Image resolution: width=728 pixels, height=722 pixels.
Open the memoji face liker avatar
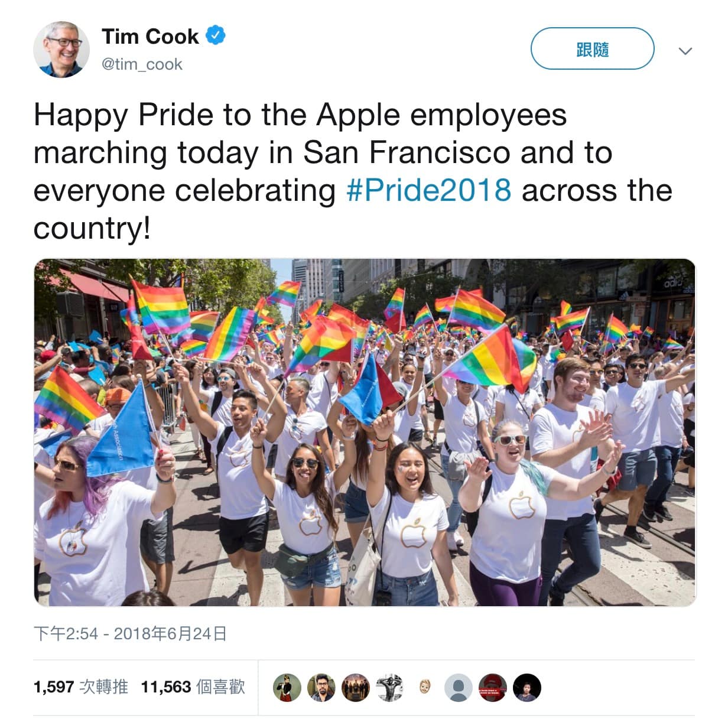click(x=424, y=688)
